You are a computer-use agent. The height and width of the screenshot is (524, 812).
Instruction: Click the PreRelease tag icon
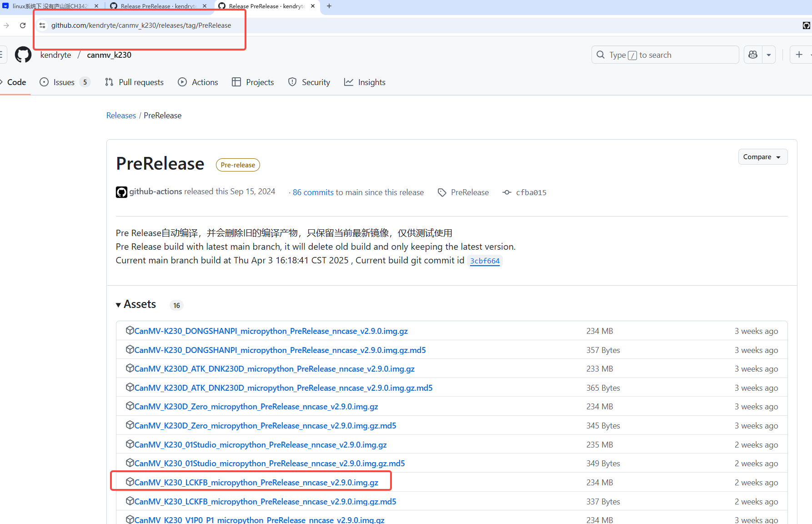pos(442,192)
